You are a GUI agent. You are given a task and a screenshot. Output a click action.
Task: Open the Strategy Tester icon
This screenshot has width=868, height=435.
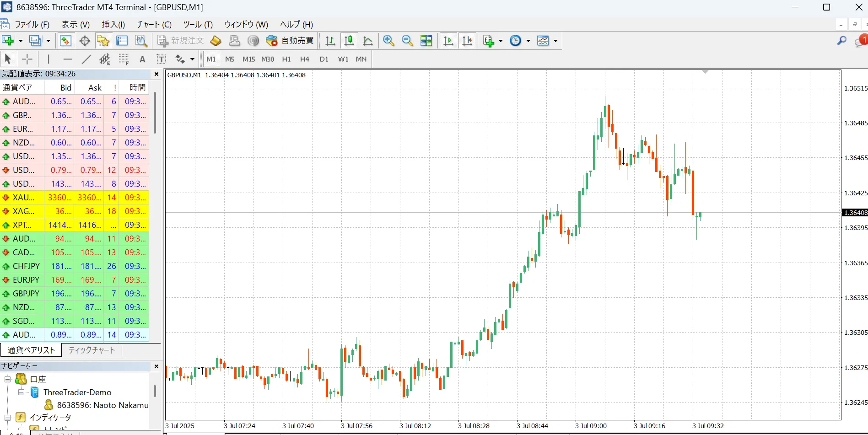(141, 41)
